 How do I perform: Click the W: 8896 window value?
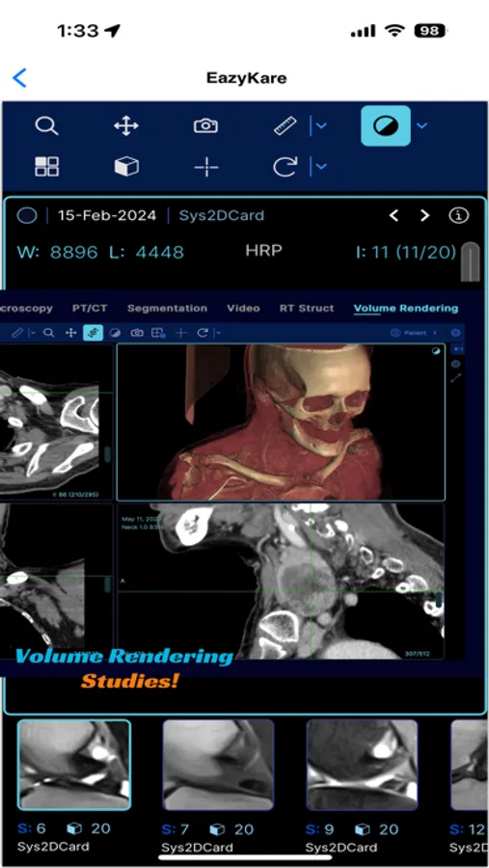(x=57, y=253)
